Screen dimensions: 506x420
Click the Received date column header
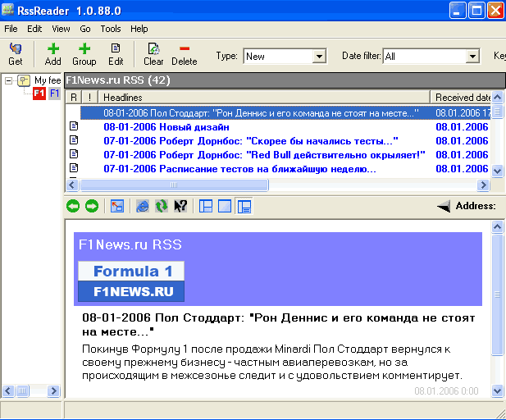461,97
